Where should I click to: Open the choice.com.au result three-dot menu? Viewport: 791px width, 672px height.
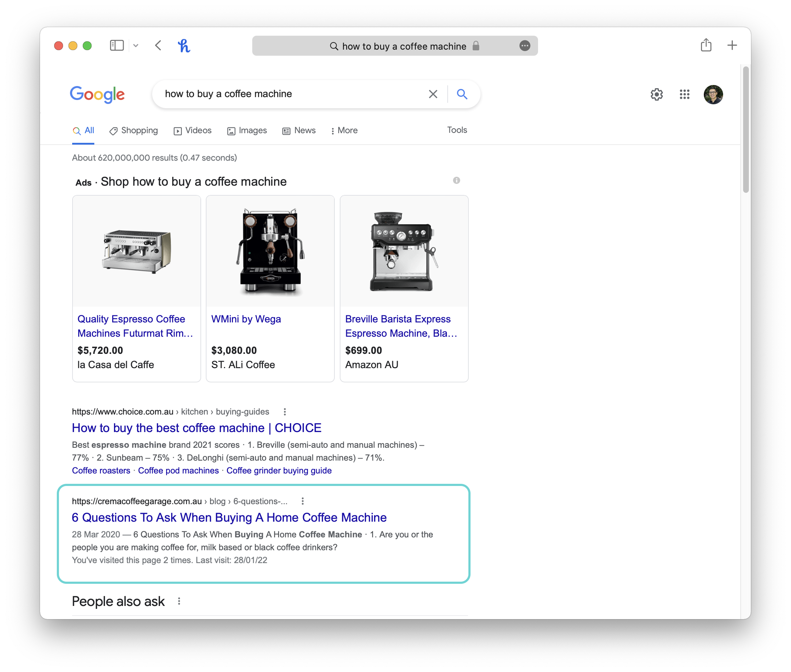point(285,412)
